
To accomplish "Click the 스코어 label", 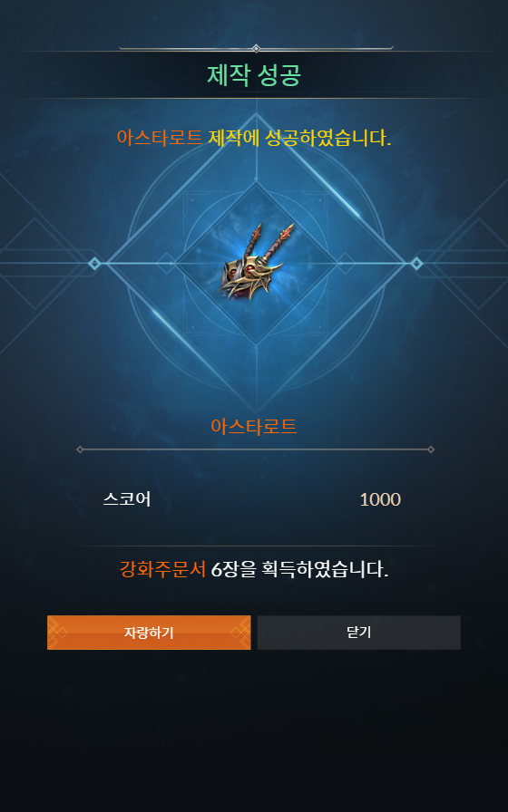I will click(127, 499).
